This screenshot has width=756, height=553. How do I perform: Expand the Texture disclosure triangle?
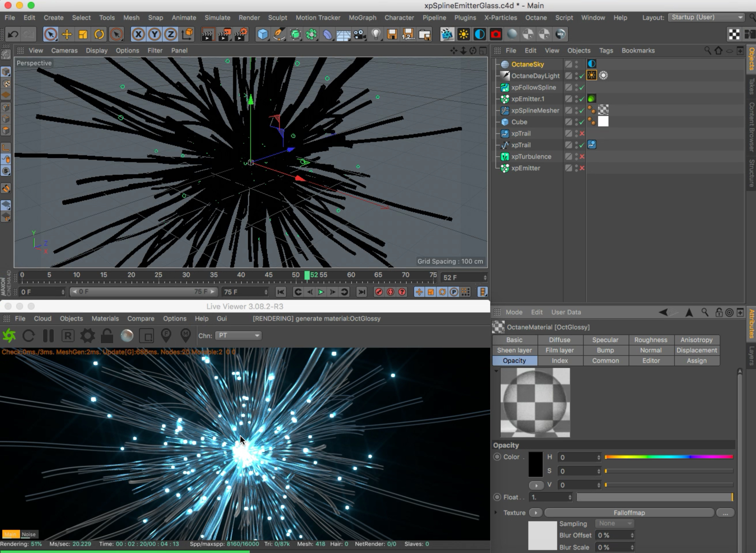point(496,513)
